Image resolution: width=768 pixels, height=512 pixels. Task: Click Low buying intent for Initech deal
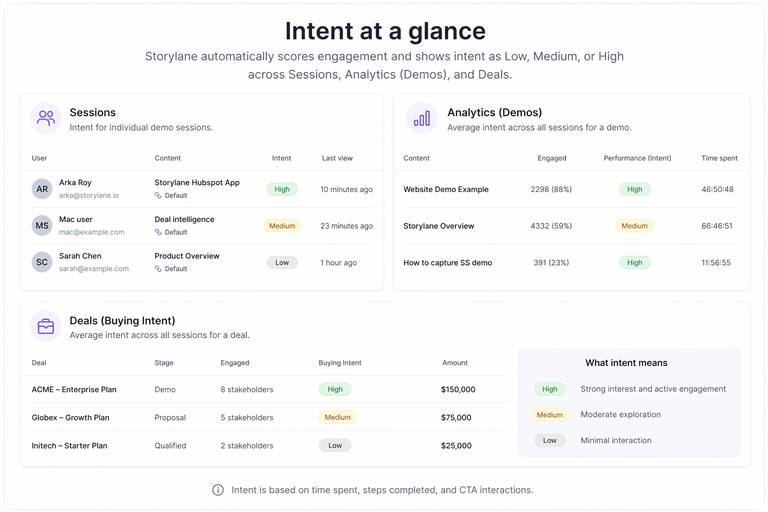[335, 445]
